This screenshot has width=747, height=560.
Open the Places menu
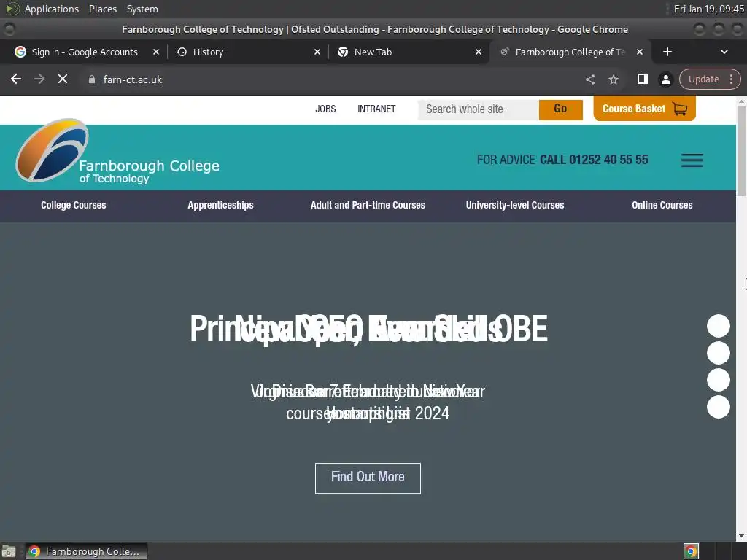point(102,9)
